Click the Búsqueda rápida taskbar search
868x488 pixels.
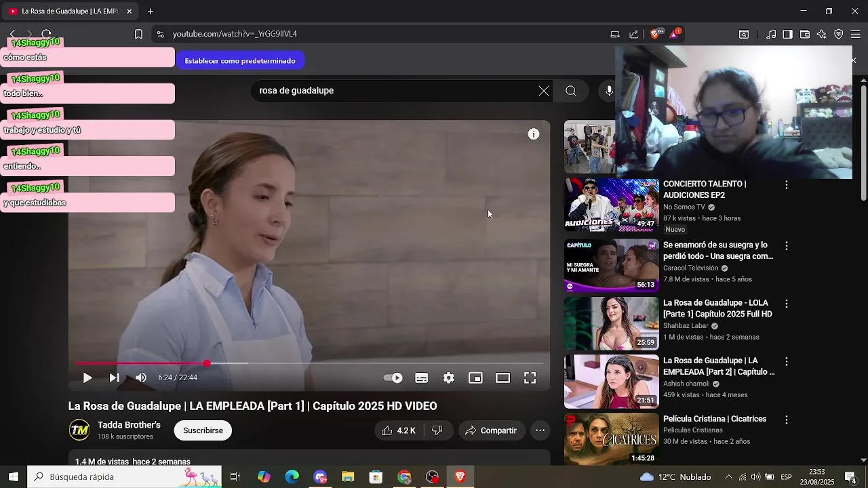point(124,477)
